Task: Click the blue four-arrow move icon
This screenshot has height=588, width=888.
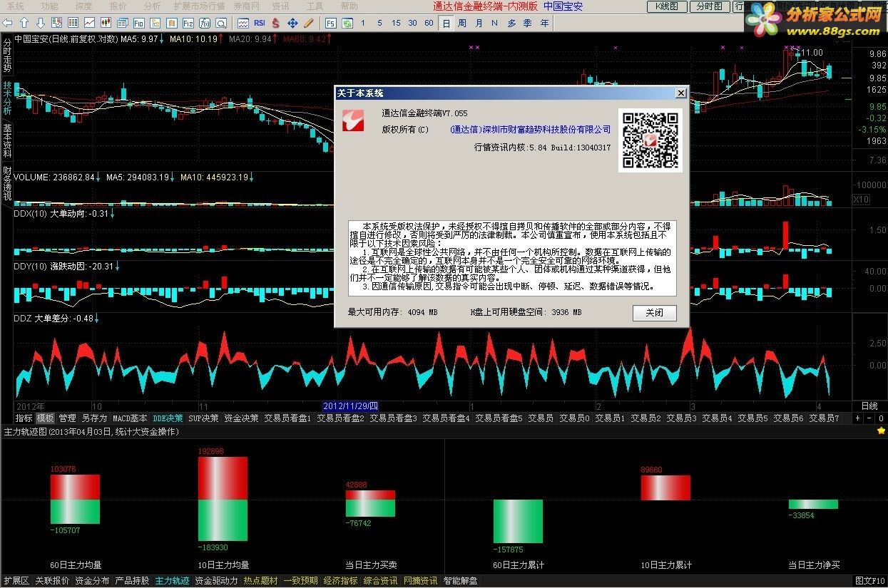Action: pyautogui.click(x=292, y=23)
